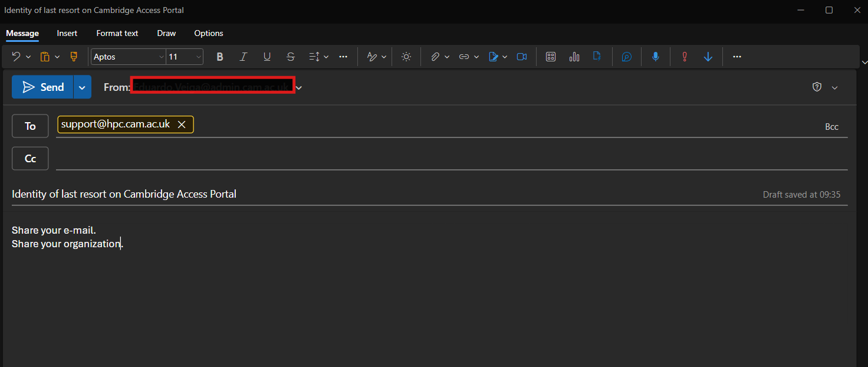The width and height of the screenshot is (868, 367).
Task: Toggle Italic formatting
Action: (244, 57)
